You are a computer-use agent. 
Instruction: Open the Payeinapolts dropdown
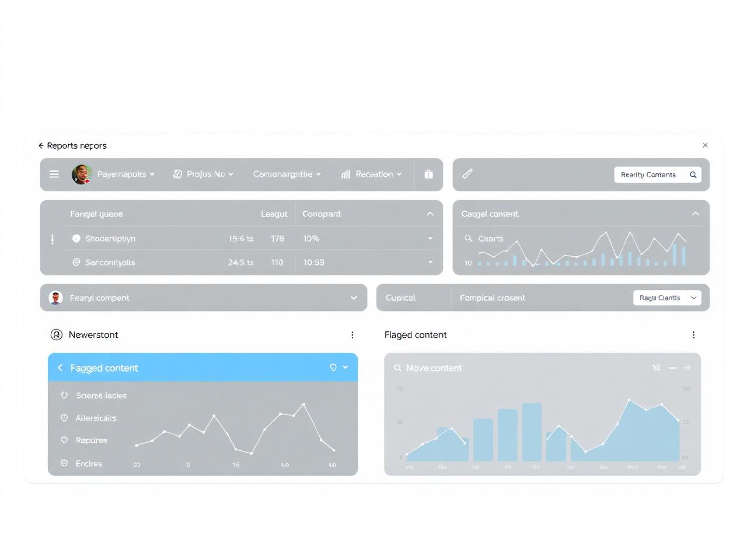point(125,174)
